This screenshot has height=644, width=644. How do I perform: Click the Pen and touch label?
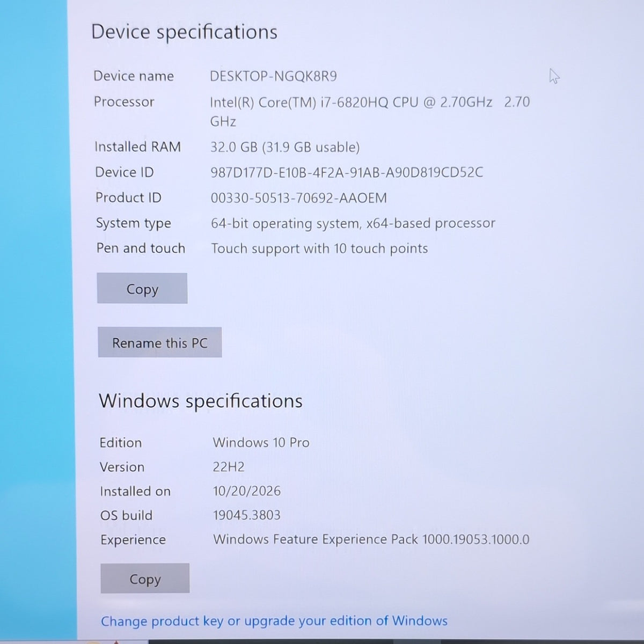coord(141,248)
